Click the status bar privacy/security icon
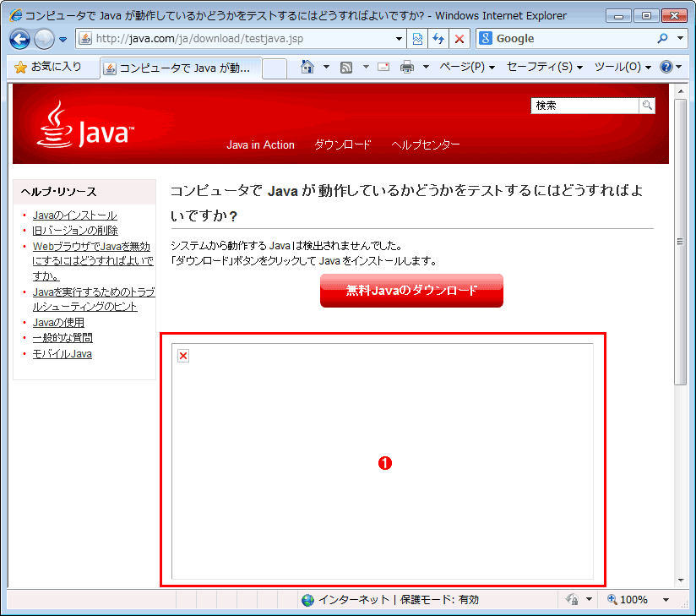 pos(572,600)
